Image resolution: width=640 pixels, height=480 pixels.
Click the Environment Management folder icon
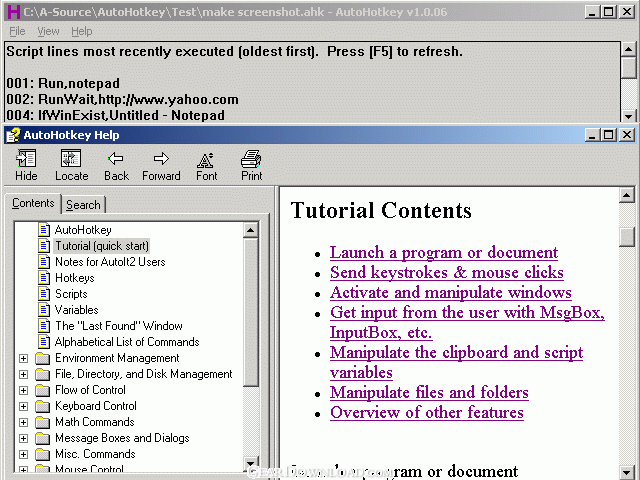pyautogui.click(x=42, y=358)
